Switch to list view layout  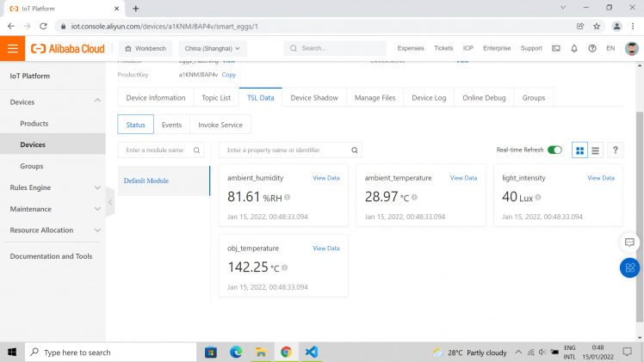click(x=595, y=150)
